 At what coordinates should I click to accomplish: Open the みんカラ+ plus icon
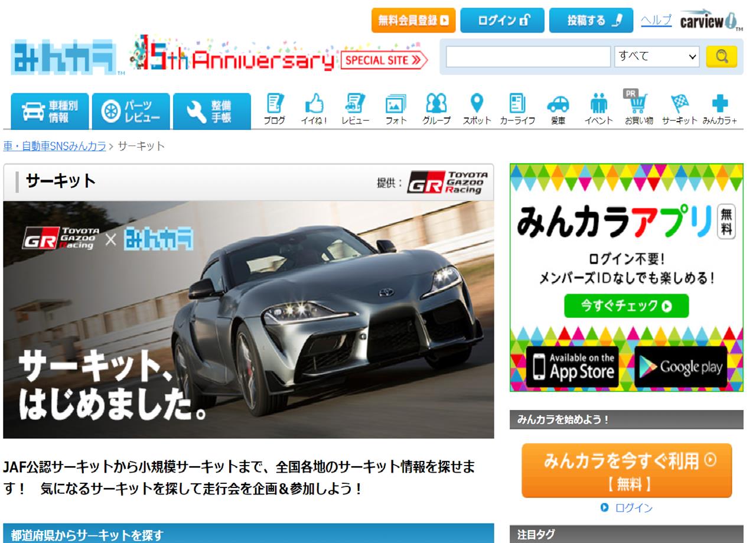719,110
